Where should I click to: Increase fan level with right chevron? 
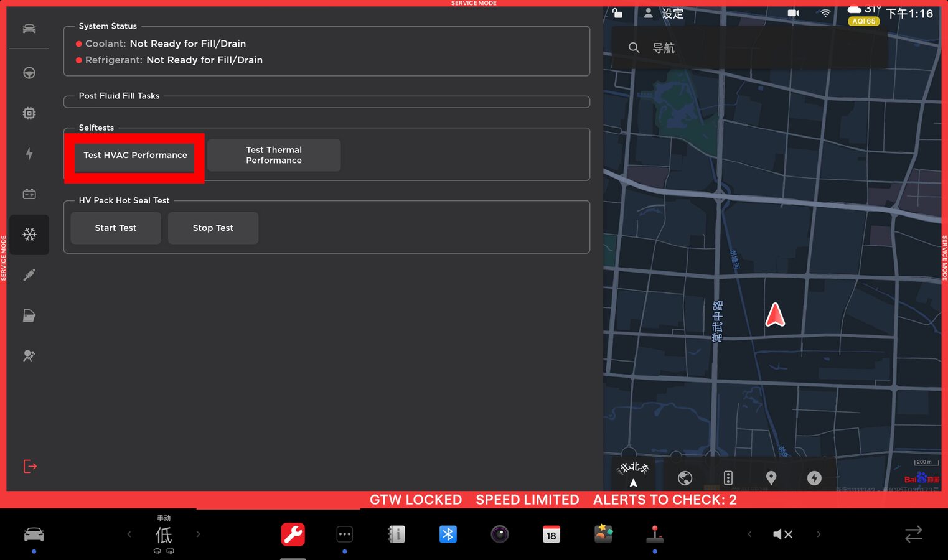pyautogui.click(x=199, y=534)
